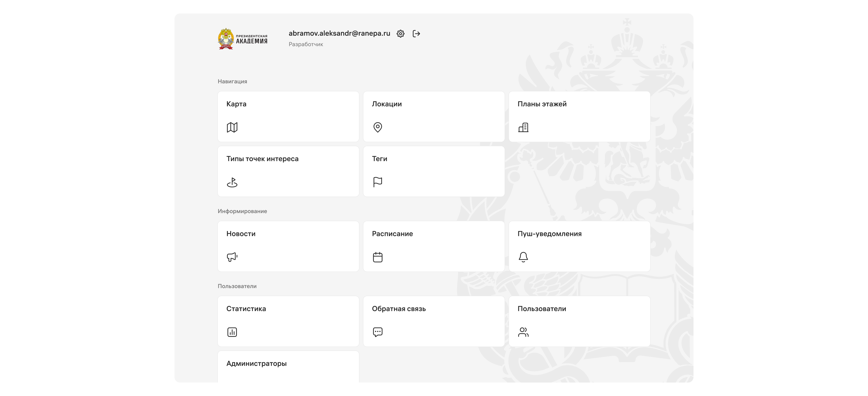Click the bell notification icon
868x396 pixels.
523,257
